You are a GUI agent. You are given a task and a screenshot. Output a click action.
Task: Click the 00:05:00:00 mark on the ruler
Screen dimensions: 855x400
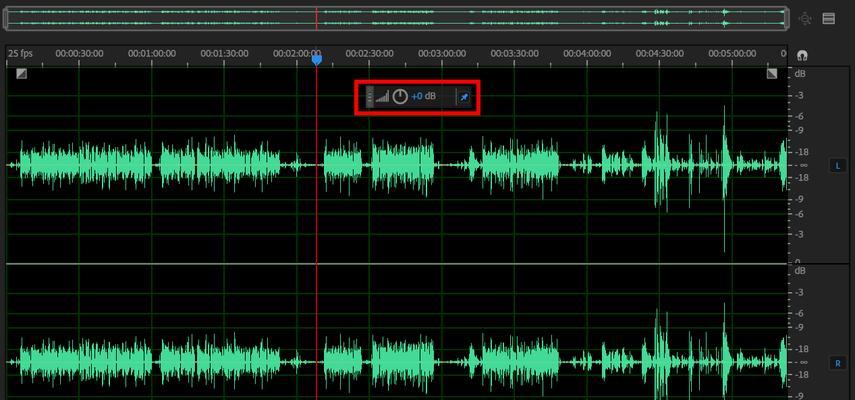tap(732, 53)
